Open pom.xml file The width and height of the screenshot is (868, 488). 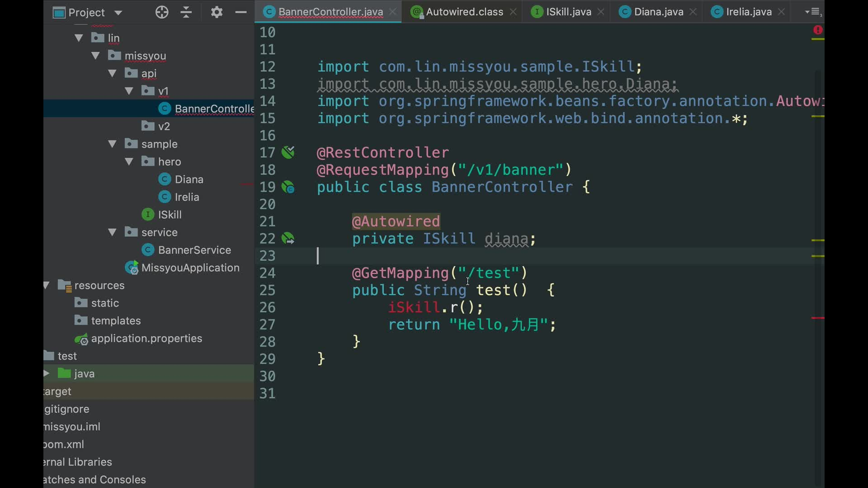[x=64, y=445]
